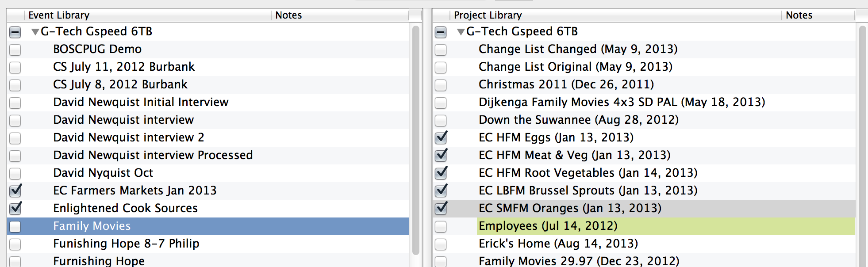Click the Notes header in Project Library
Image resolution: width=868 pixels, height=267 pixels.
pos(818,15)
